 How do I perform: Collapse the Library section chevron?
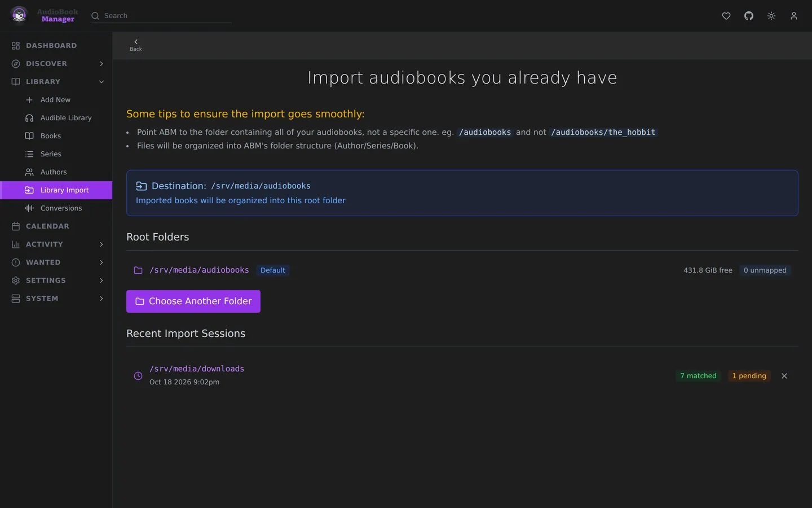click(101, 82)
